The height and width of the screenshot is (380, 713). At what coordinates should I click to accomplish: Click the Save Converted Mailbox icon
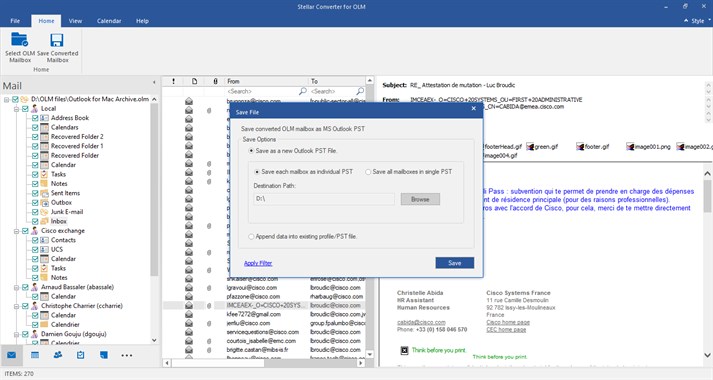tap(57, 40)
